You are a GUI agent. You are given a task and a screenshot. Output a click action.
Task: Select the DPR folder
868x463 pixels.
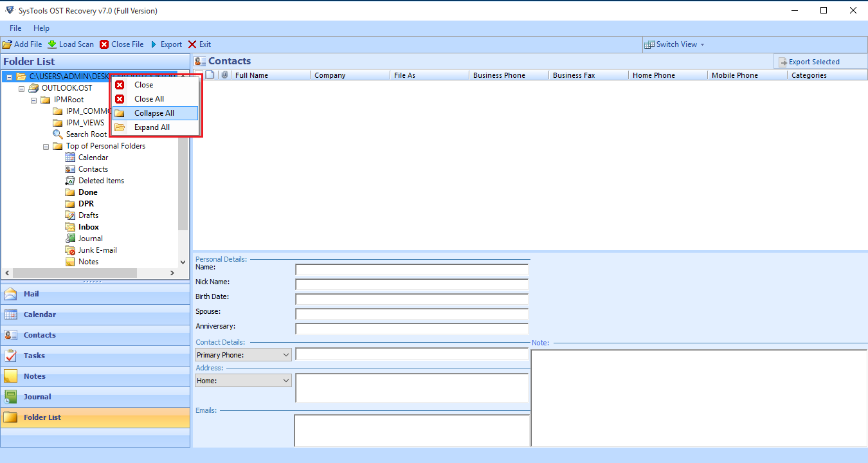(x=86, y=204)
